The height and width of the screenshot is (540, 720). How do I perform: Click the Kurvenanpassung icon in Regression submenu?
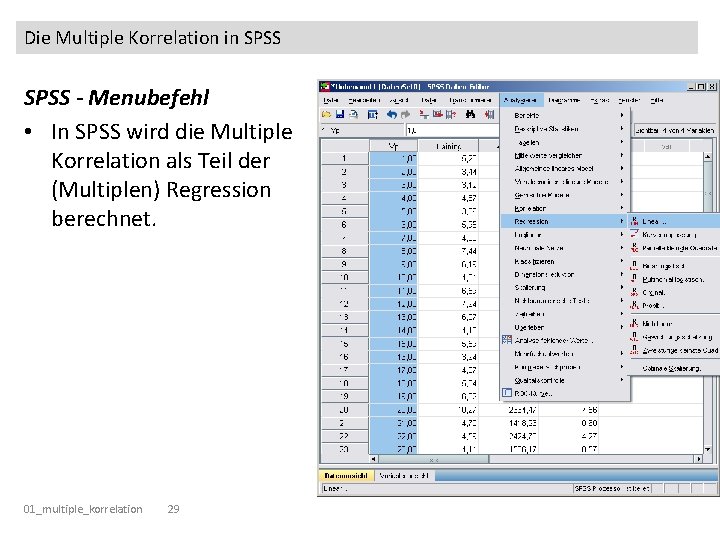(x=634, y=234)
